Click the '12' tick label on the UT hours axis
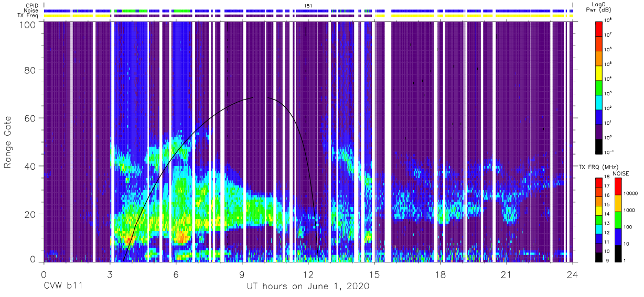The image size is (644, 297). point(308,274)
